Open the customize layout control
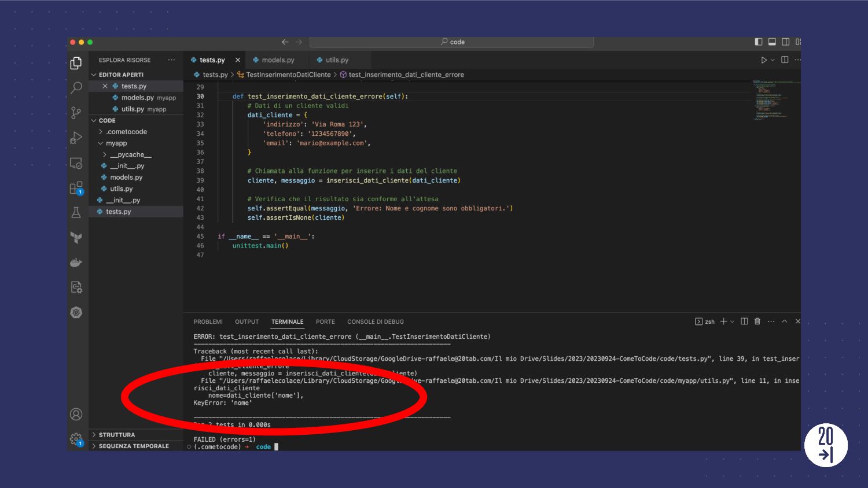Viewport: 868px width, 488px height. coord(798,42)
